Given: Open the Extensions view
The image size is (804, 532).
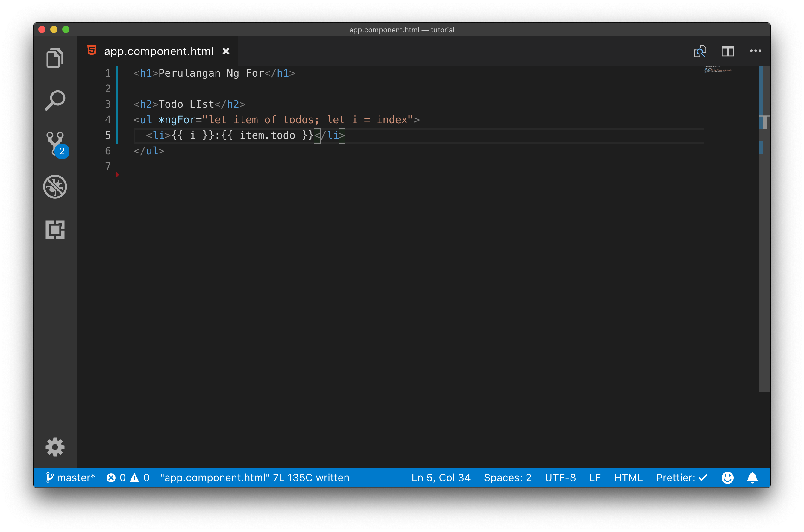Looking at the screenshot, I should click(x=55, y=230).
